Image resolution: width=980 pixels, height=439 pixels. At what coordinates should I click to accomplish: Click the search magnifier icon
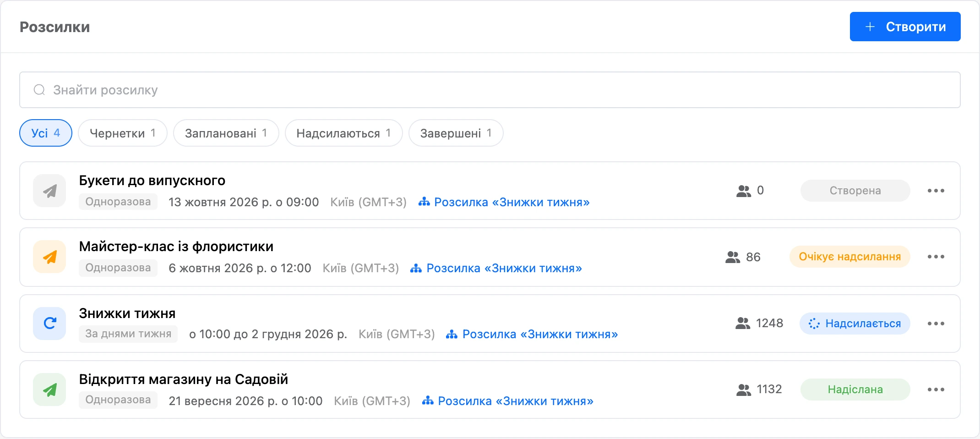[39, 90]
